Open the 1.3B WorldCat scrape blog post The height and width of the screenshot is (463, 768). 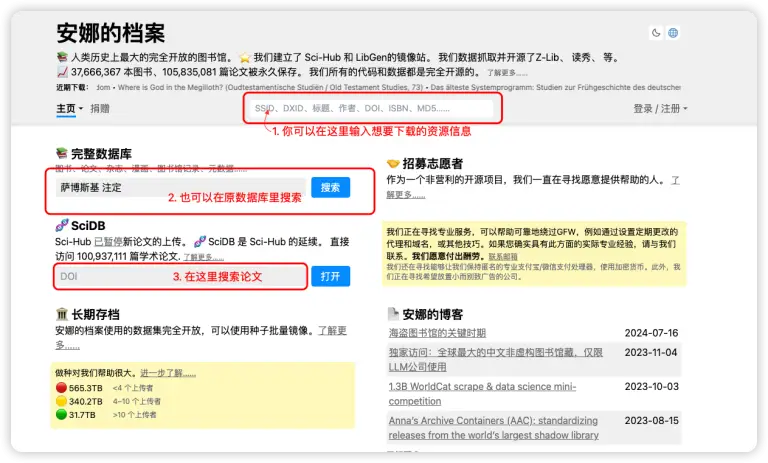(x=482, y=394)
